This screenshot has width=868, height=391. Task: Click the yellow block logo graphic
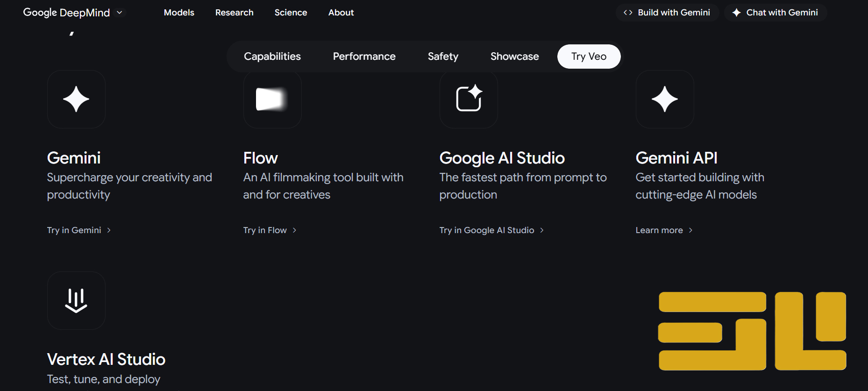[752, 331]
